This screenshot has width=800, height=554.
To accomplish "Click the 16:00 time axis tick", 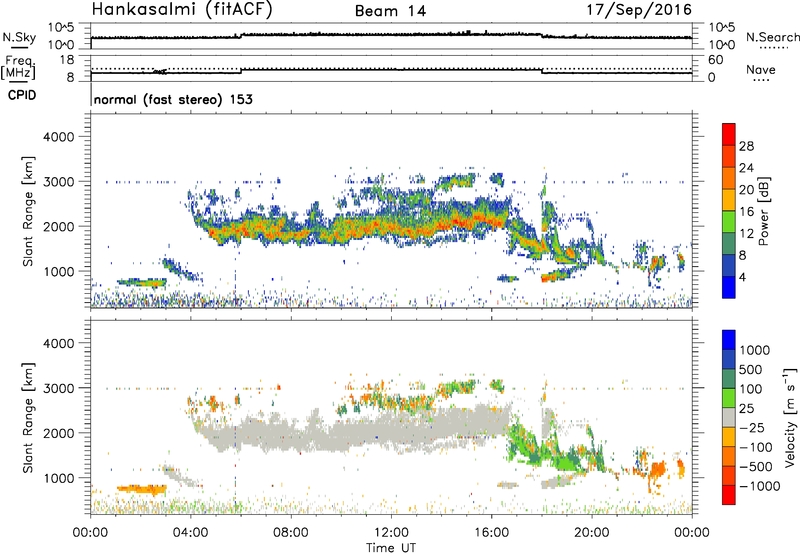I will 491,533.
